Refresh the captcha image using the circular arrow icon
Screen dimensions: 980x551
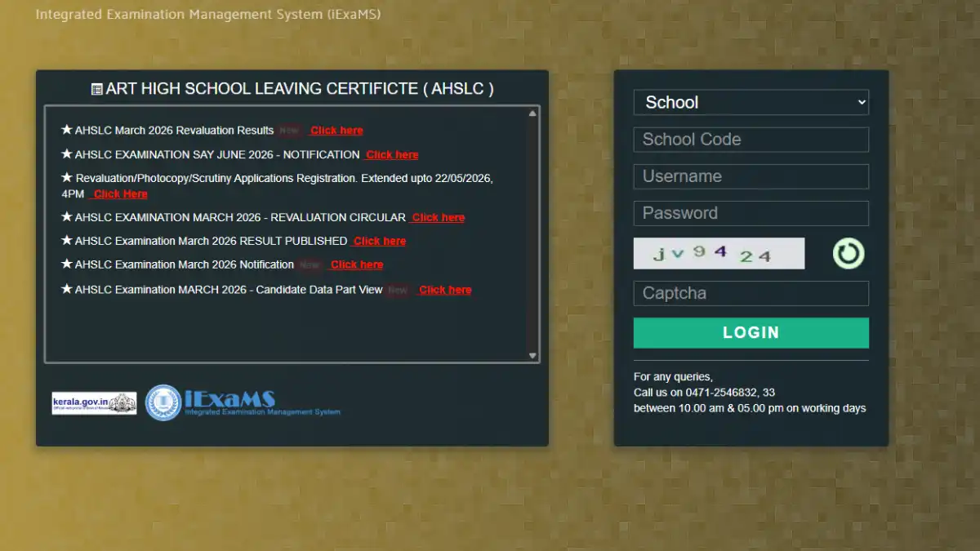(849, 253)
